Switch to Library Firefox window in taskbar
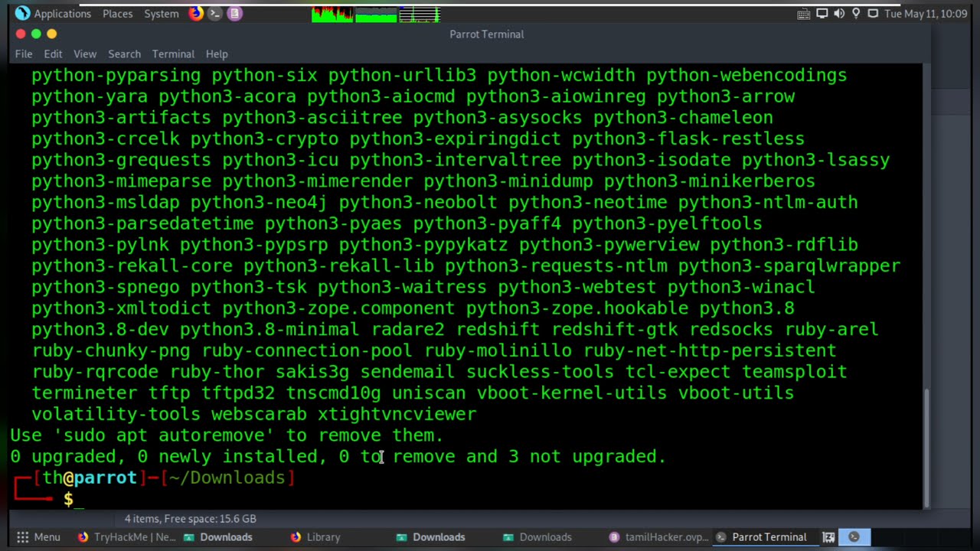 315,537
